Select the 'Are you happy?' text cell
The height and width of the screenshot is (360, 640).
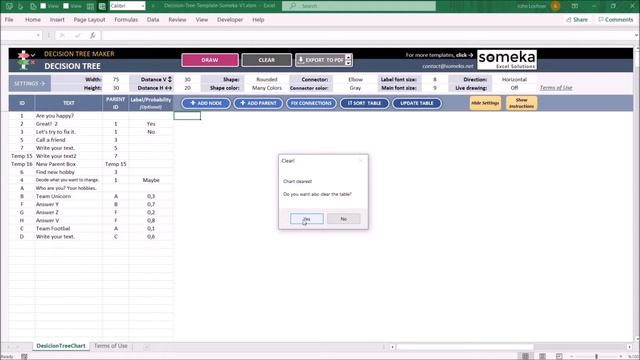[x=69, y=116]
